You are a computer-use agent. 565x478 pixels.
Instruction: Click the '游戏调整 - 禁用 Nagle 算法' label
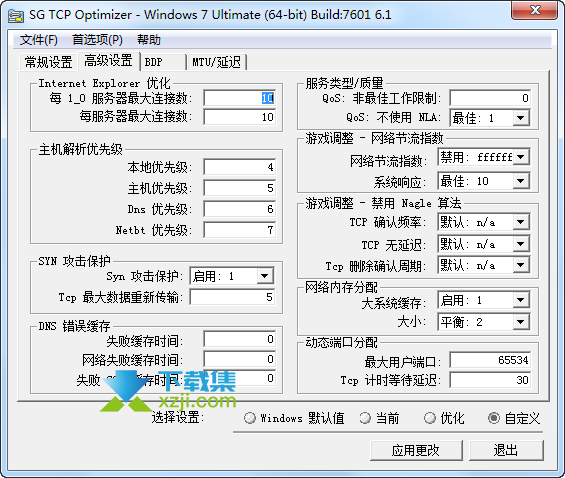click(x=383, y=203)
